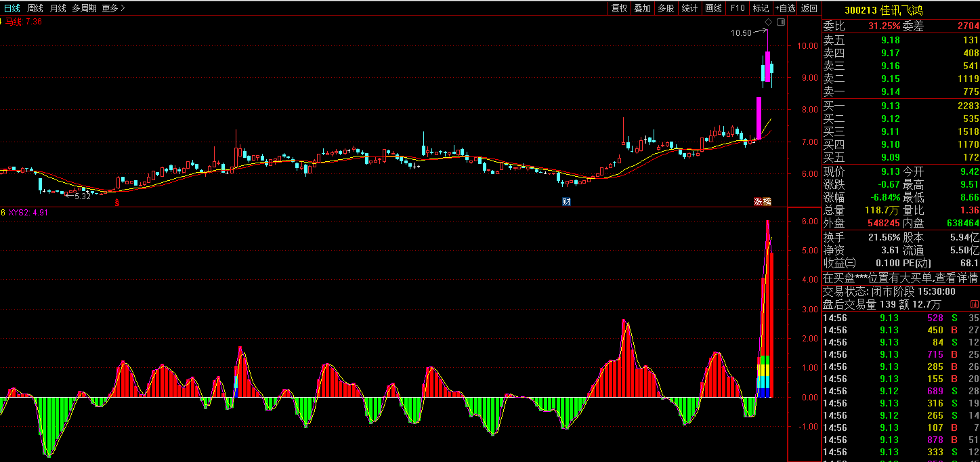Click the 今开 opening price 9.42
The image size is (980, 462).
pyautogui.click(x=969, y=172)
